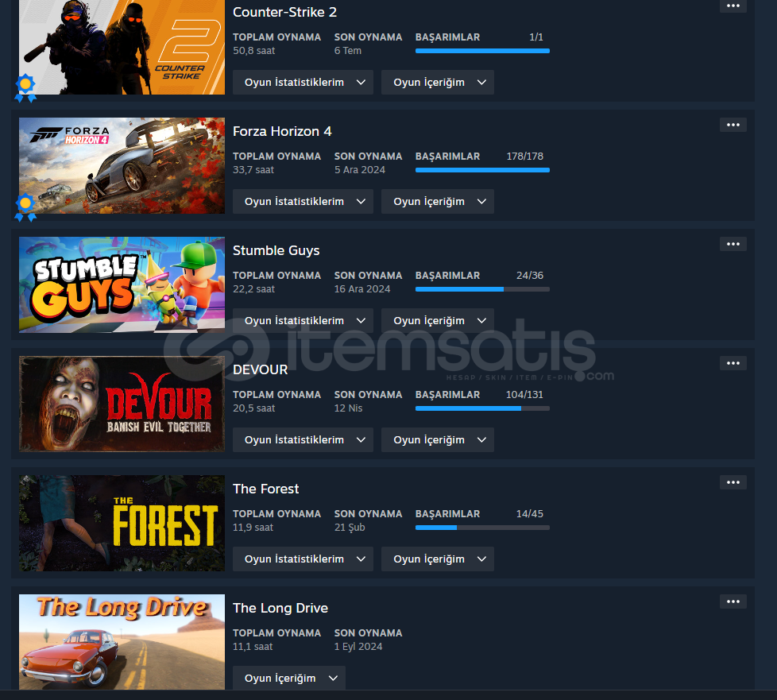Open the three-dot menu for The Long Drive
Screen dimensions: 777x700
(733, 601)
